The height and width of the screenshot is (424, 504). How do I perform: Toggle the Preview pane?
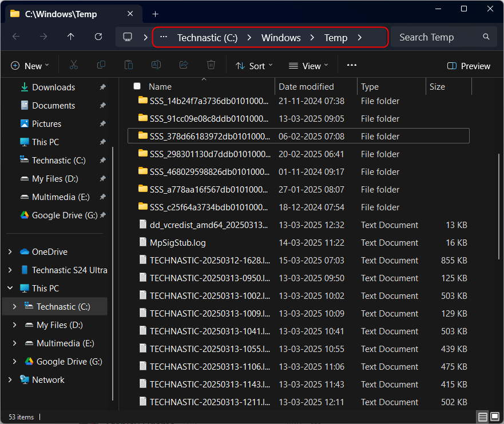469,66
